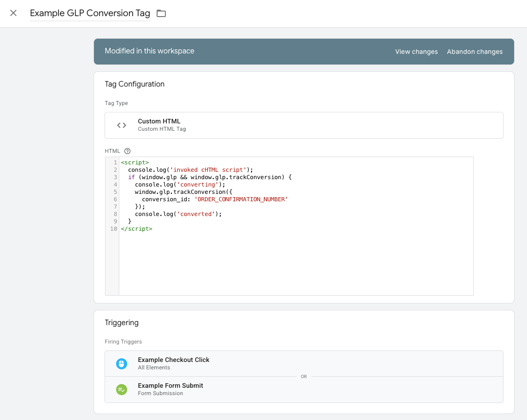Open View changes in the workspace banner

416,52
